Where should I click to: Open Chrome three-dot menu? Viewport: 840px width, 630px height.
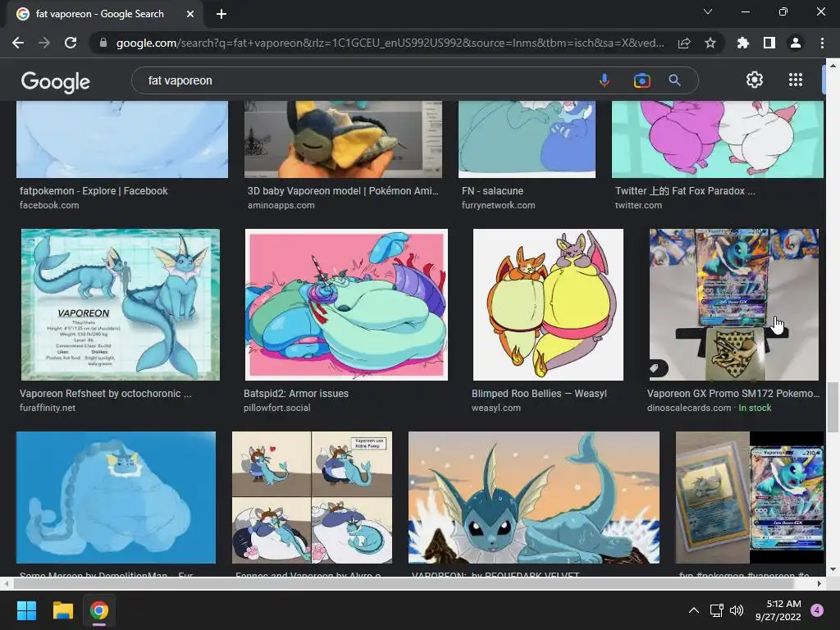point(822,43)
